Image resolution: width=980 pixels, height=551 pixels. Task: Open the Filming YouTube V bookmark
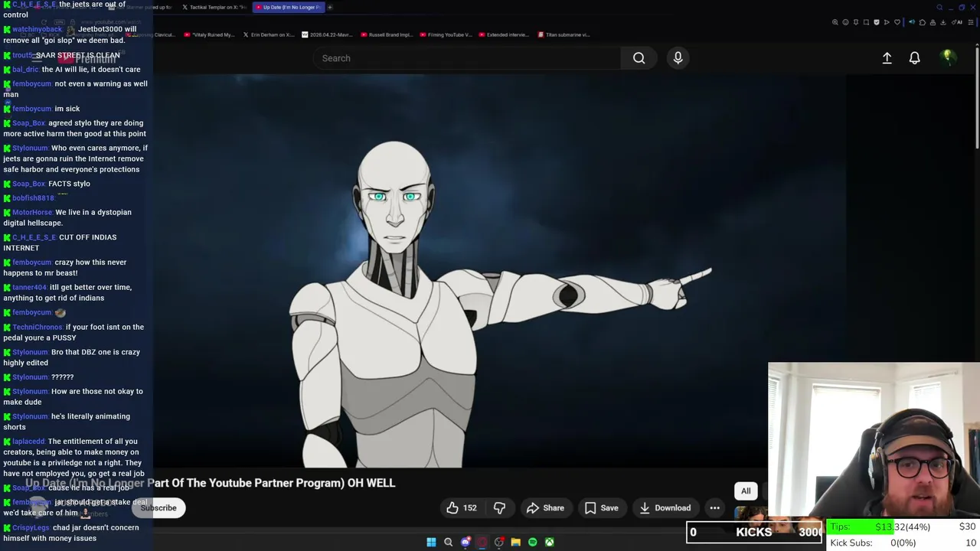click(446, 34)
